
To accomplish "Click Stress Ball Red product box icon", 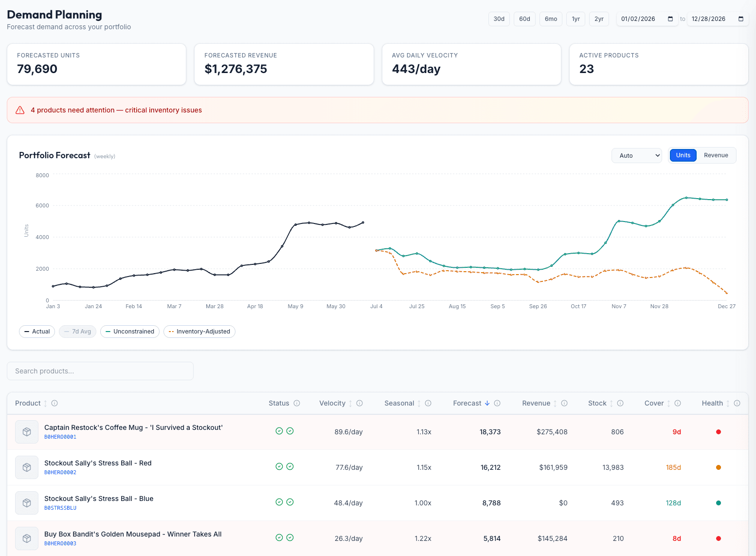I will (x=27, y=467).
